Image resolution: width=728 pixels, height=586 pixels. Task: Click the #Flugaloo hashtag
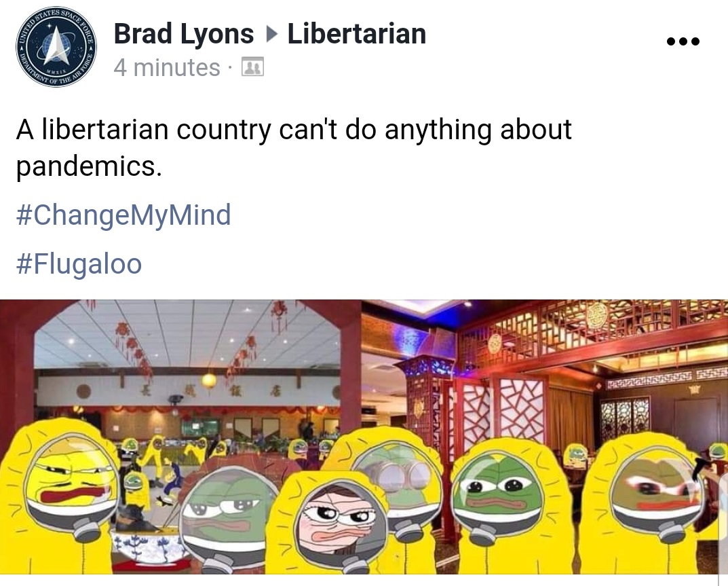point(79,264)
